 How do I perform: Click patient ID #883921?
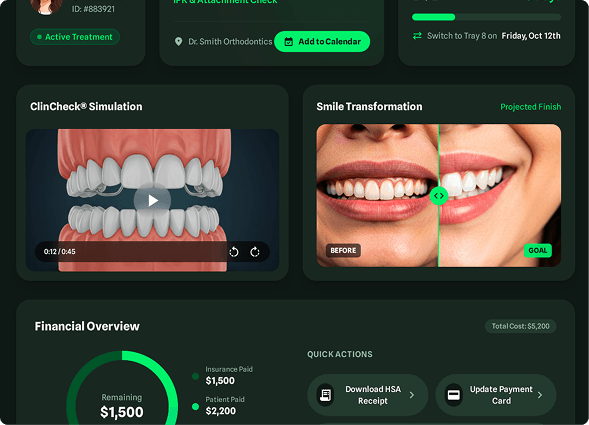pos(93,9)
